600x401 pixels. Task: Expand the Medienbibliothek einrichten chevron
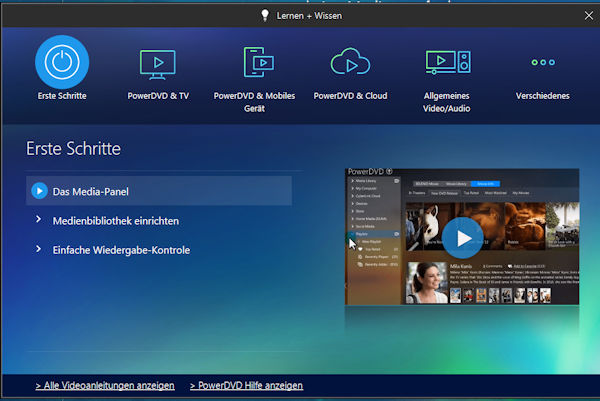tap(38, 219)
